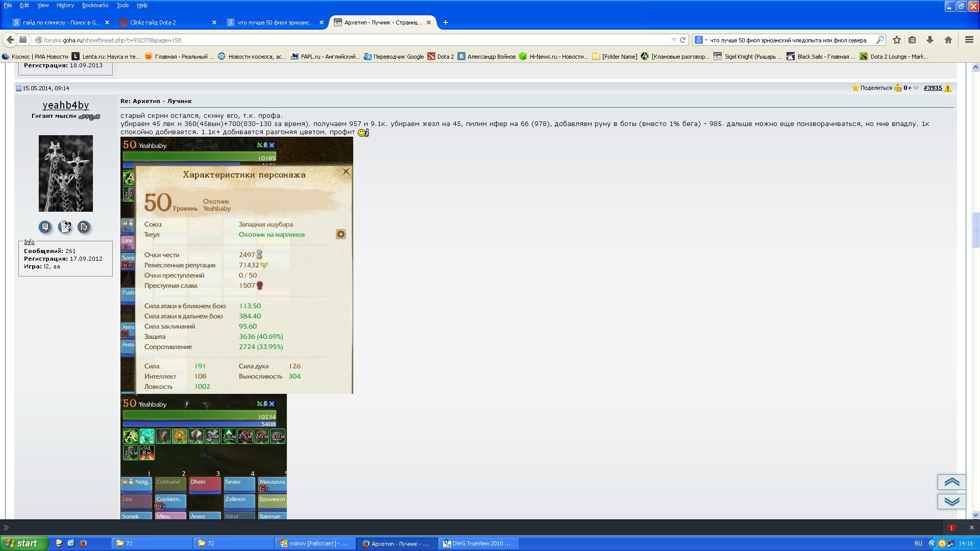Click the reload page icon
The width and height of the screenshot is (980, 551).
click(682, 40)
